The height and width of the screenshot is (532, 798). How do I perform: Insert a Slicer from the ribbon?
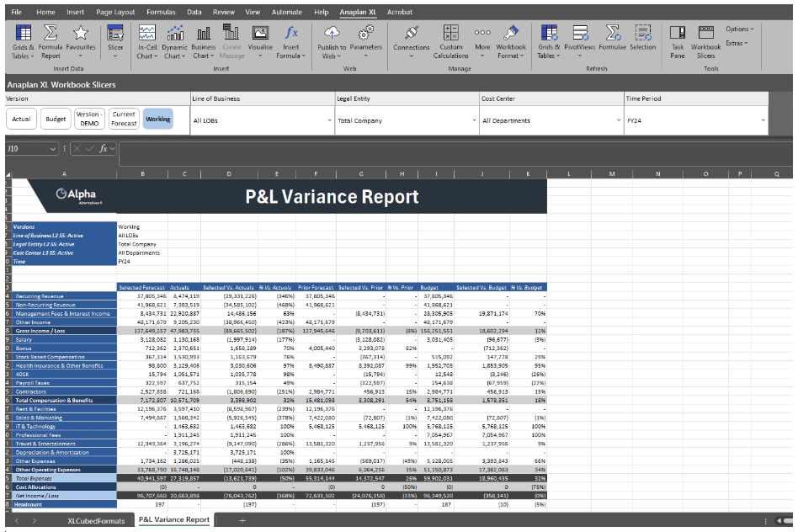[115, 40]
